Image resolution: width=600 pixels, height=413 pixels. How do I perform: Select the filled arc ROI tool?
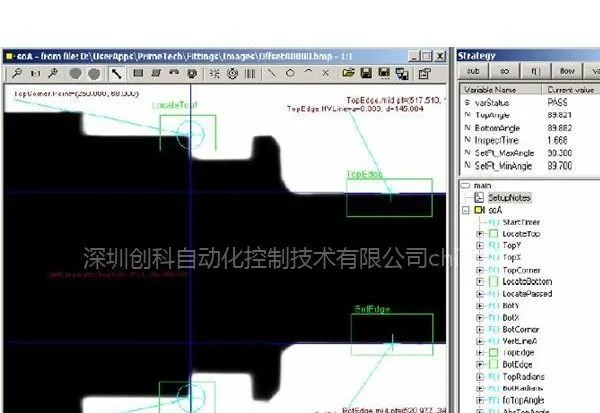coord(174,73)
